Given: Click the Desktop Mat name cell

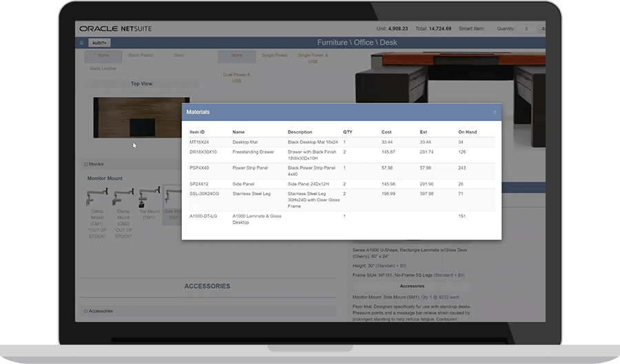Looking at the screenshot, I should point(245,142).
